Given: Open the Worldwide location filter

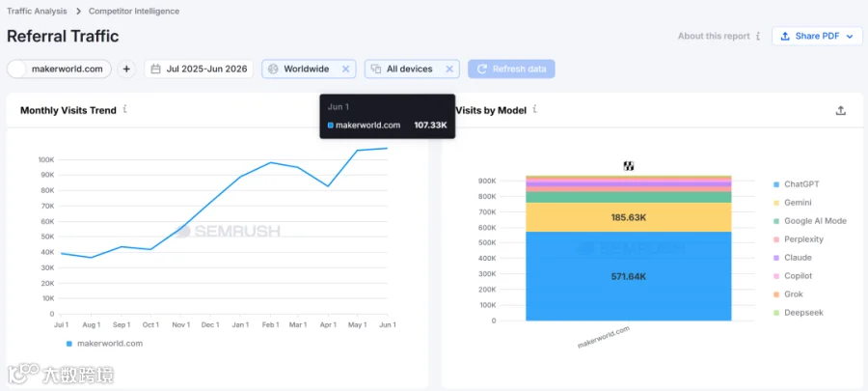Looking at the screenshot, I should pyautogui.click(x=309, y=69).
